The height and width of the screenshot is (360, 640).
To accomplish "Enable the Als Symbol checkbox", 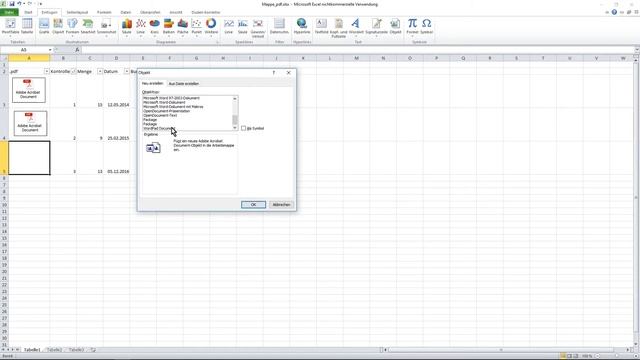I will tap(243, 128).
